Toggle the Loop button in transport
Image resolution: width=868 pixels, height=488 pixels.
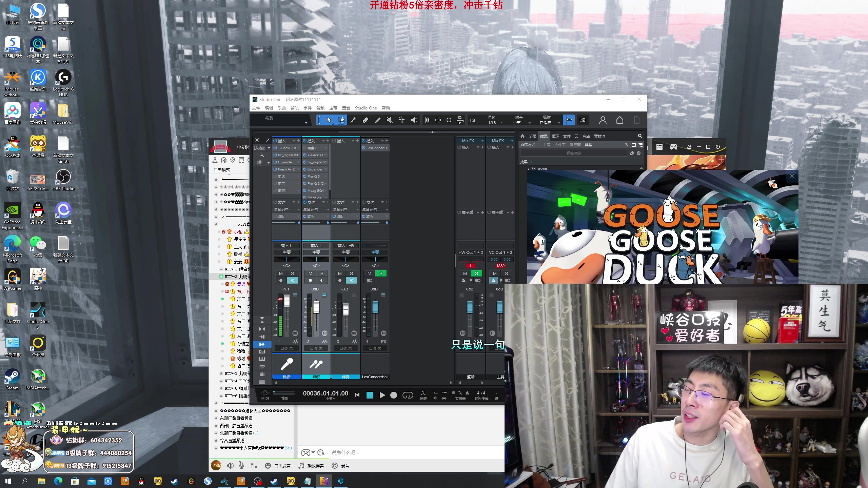408,395
